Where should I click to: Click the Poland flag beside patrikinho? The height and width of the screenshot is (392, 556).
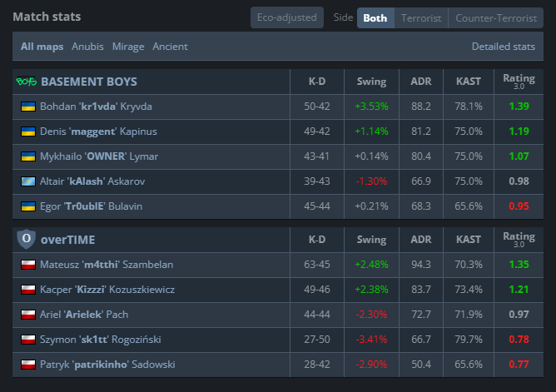point(28,365)
